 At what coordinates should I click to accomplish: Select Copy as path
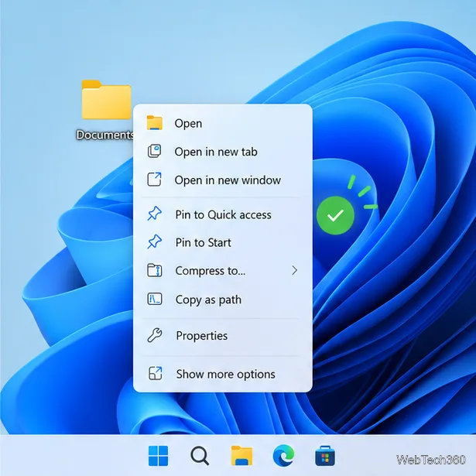[x=222, y=300]
